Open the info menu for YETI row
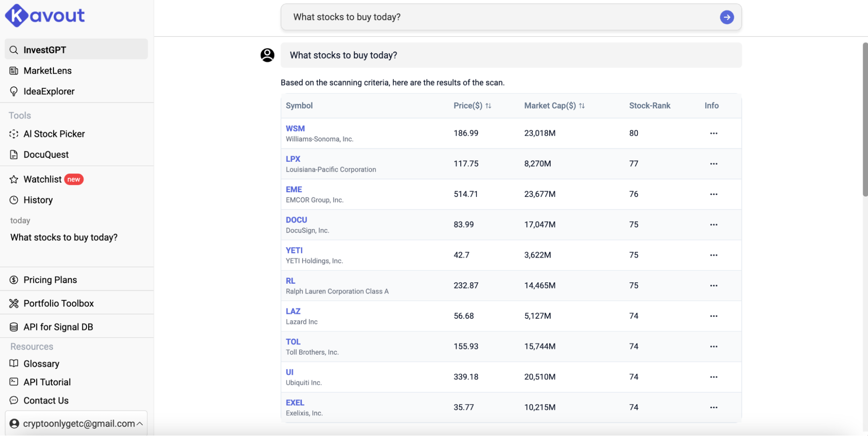Screen dimensions: 868x436 click(x=713, y=255)
